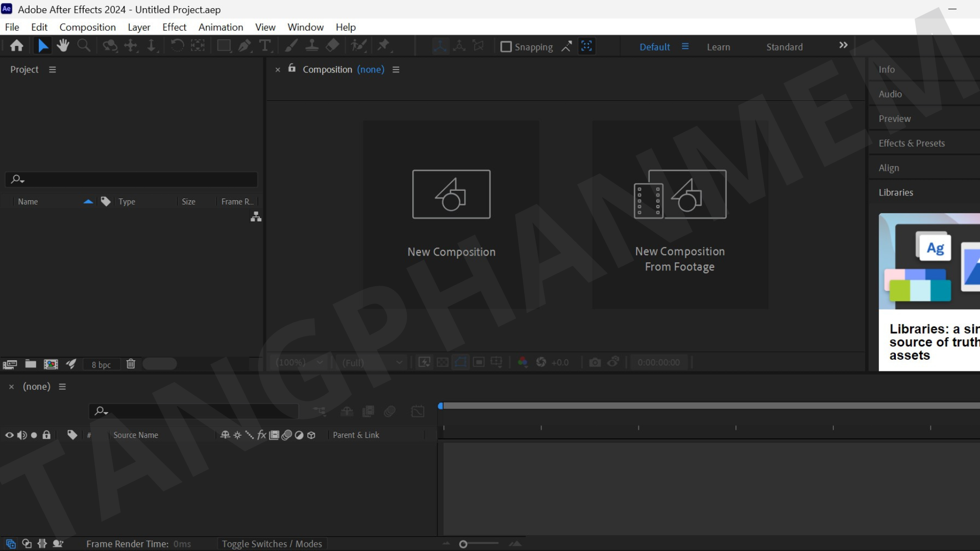980x551 pixels.
Task: Choose the Type tool
Action: [x=265, y=46]
